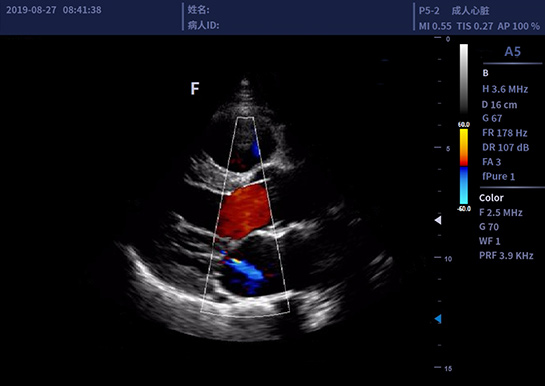Image resolution: width=547 pixels, height=386 pixels.
Task: Click the G 67 gain parameter
Action: (492, 118)
